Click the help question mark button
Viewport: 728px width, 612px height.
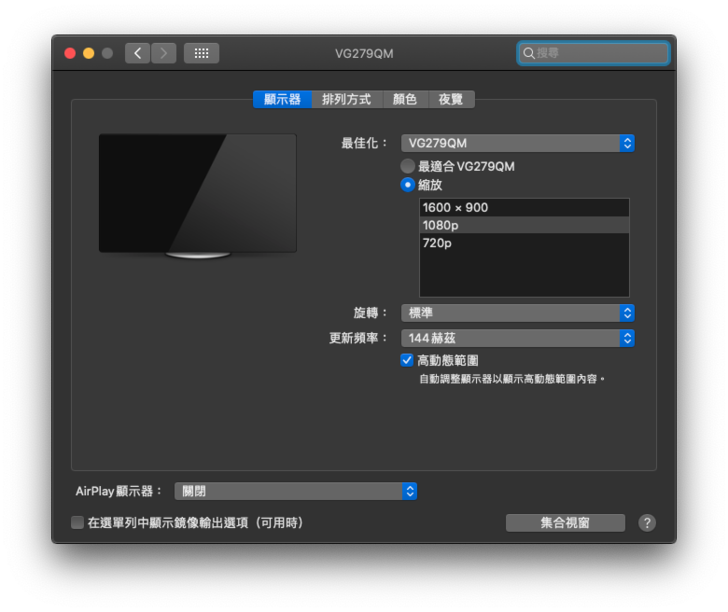pyautogui.click(x=647, y=523)
